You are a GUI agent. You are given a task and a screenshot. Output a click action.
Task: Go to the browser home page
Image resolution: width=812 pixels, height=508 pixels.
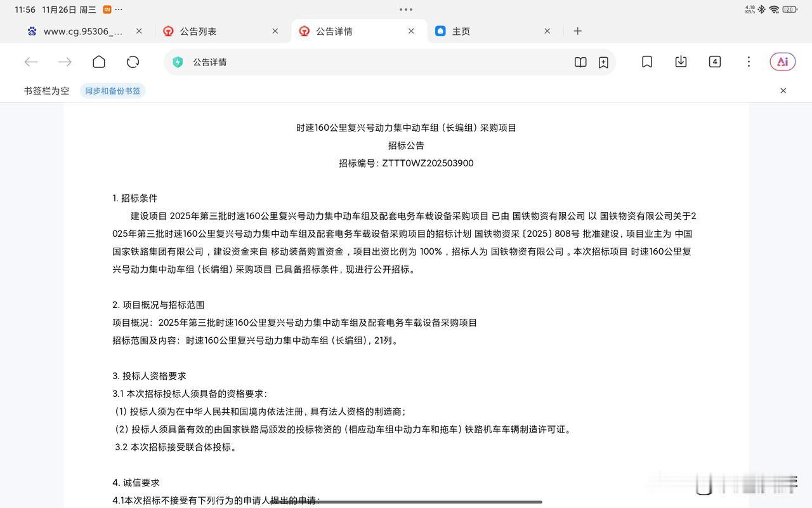98,62
